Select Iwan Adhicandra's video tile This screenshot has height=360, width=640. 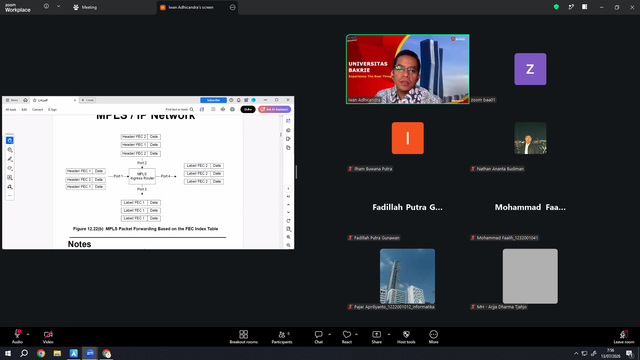(408, 69)
